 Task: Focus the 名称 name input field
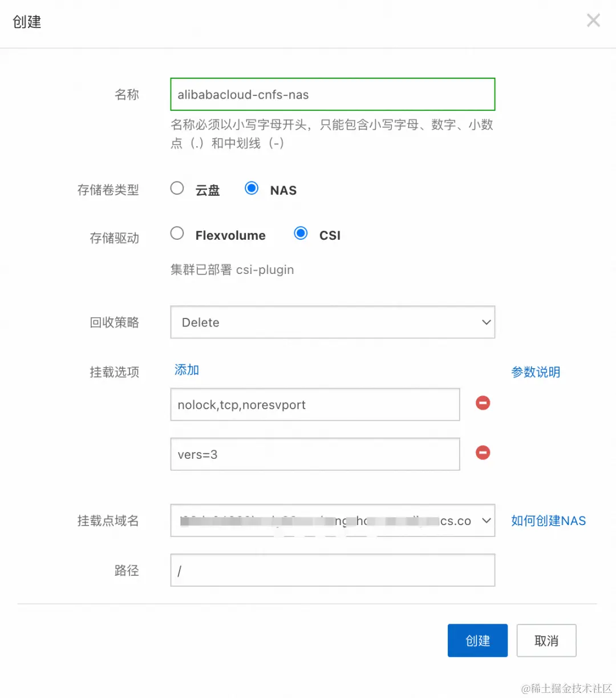[333, 94]
